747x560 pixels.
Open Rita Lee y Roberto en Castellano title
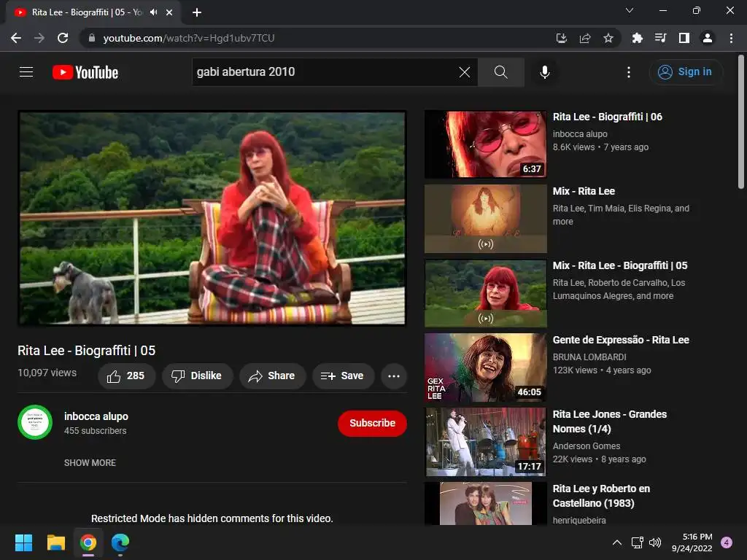click(601, 496)
